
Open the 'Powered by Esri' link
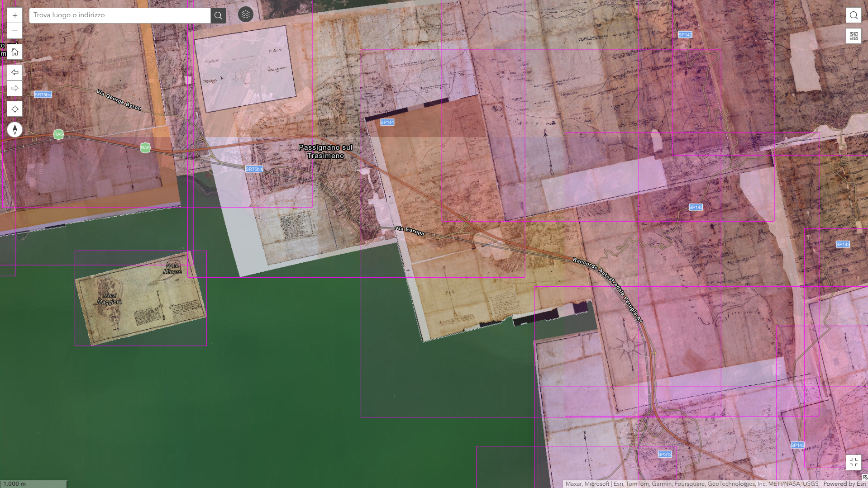coord(844,484)
